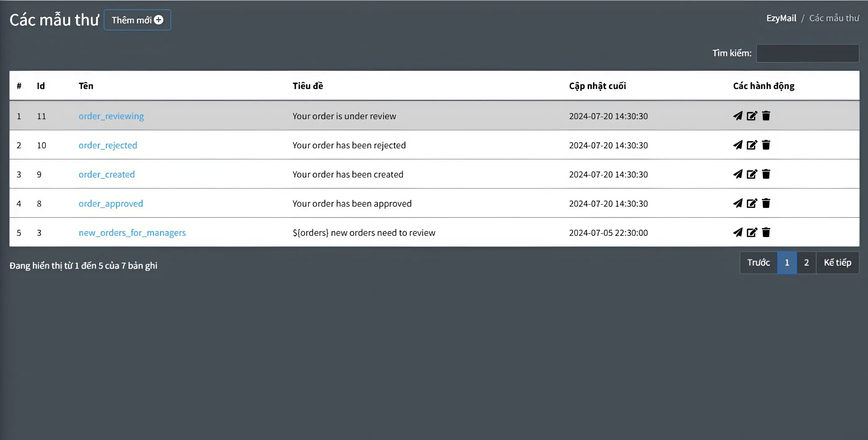Delete the order_created template
Screen dimensions: 868x440
click(x=766, y=174)
